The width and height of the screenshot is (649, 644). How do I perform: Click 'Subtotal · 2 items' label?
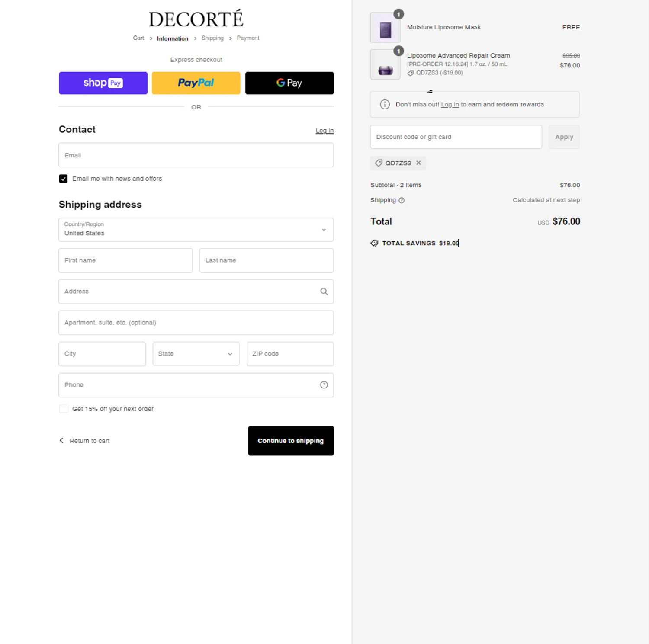tap(396, 185)
